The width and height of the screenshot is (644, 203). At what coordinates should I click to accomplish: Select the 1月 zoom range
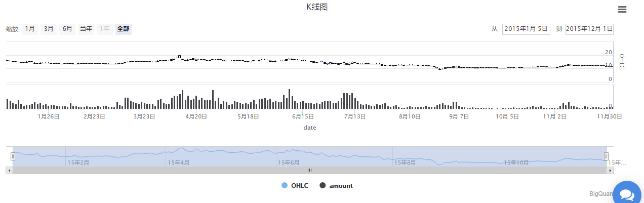pyautogui.click(x=30, y=29)
